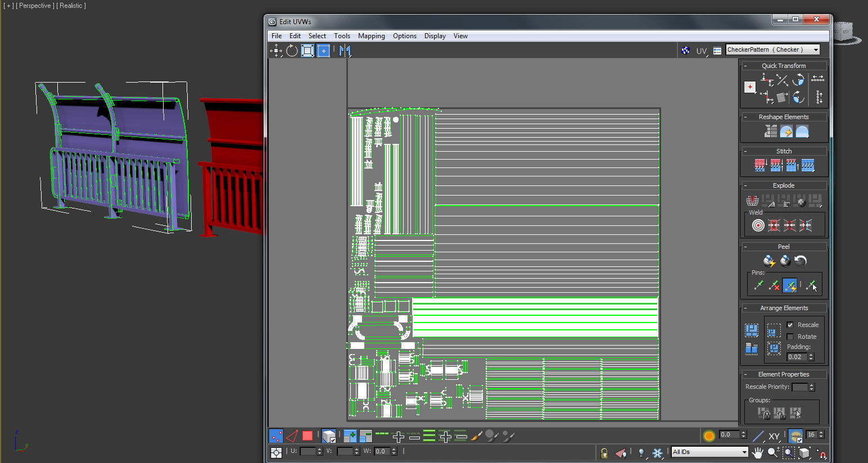The height and width of the screenshot is (463, 868).
Task: Enable Edge sub-object selection mode
Action: click(292, 435)
